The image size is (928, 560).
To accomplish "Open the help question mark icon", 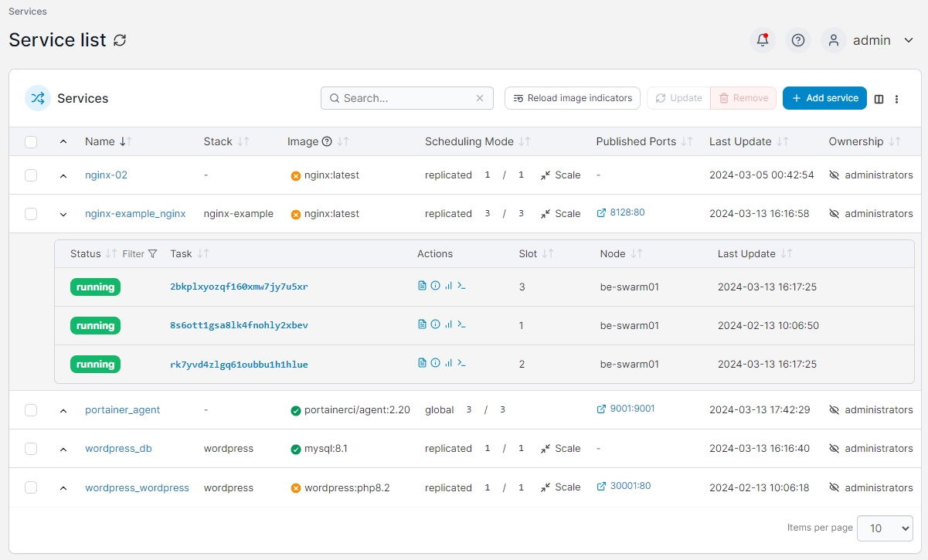I will 798,40.
